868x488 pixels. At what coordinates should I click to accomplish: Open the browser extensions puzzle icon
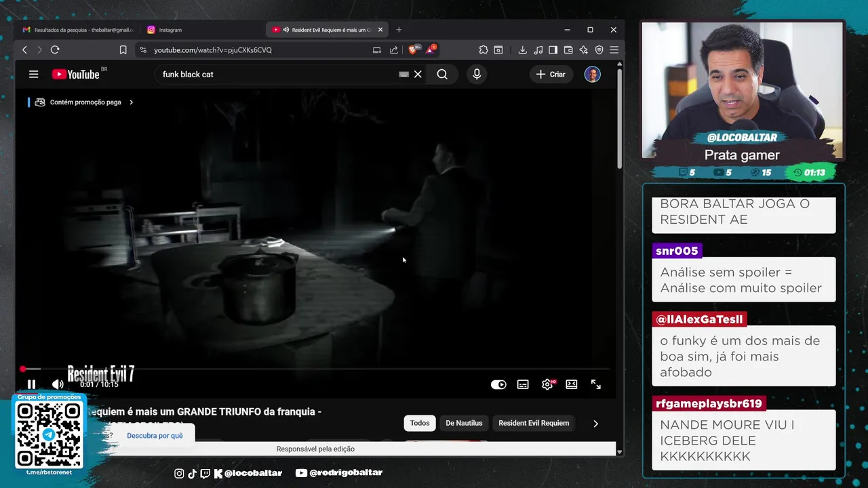coord(484,49)
